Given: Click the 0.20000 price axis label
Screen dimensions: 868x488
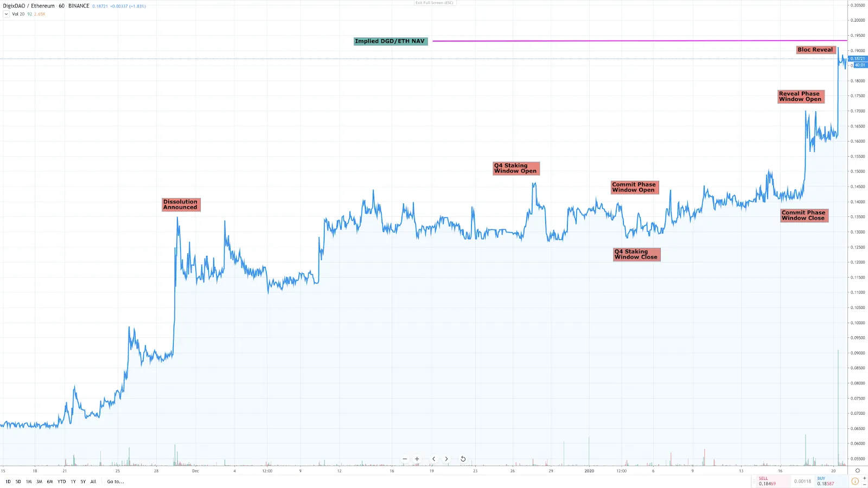Looking at the screenshot, I should point(858,20).
